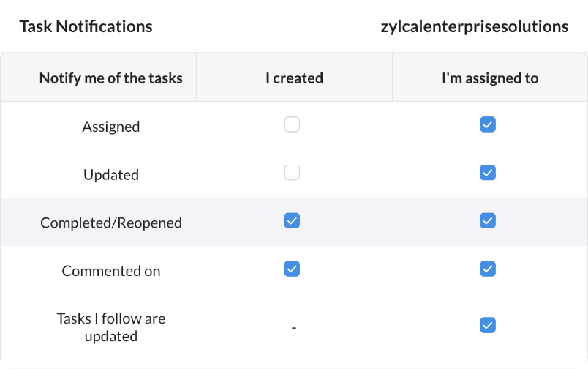Click the "Tasks I follow are updated" label
The width and height of the screenshot is (588, 369).
tap(111, 327)
